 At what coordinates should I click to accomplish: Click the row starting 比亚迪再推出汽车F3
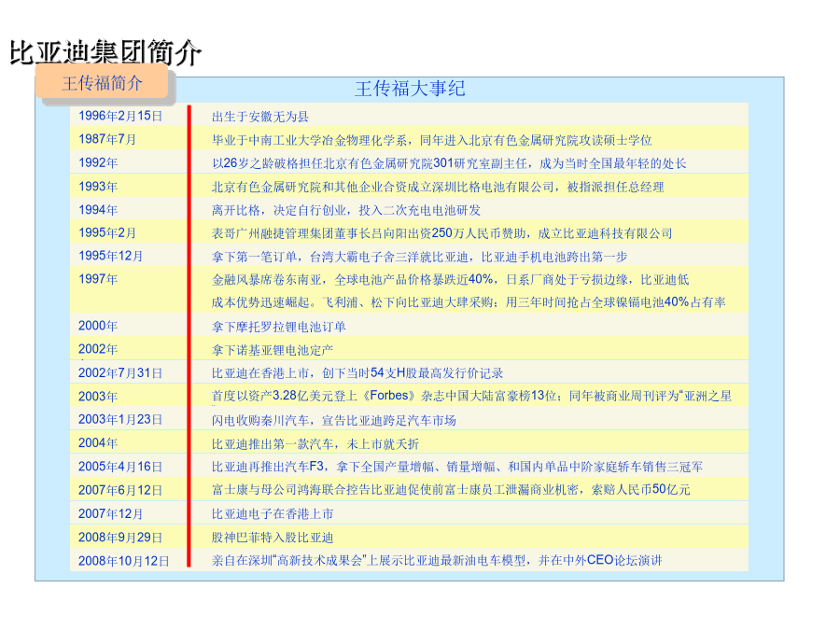[x=457, y=467]
